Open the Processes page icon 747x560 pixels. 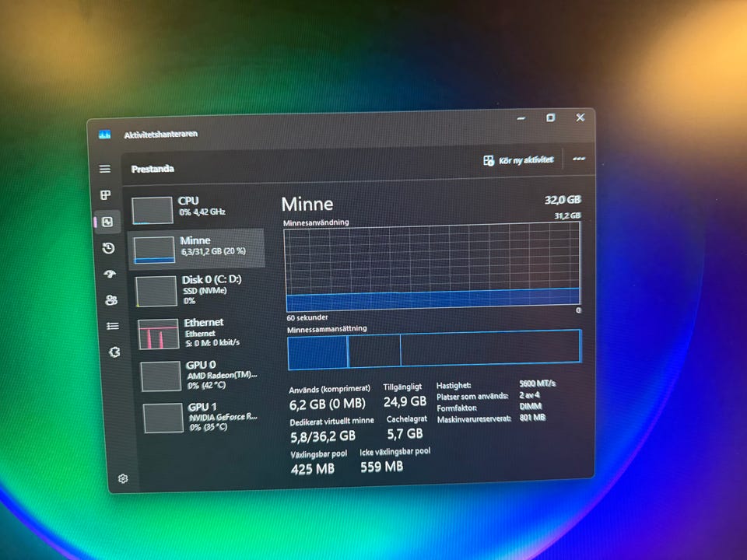tap(105, 194)
